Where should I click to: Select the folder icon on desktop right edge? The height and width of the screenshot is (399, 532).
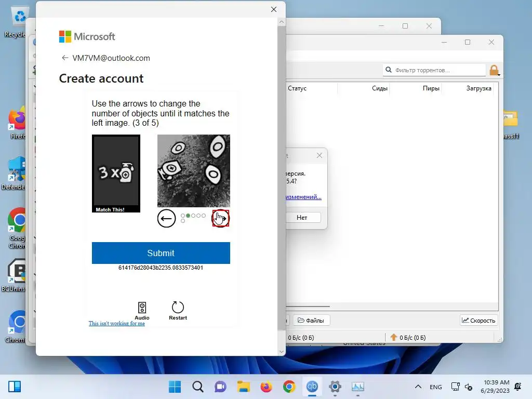[511, 124]
